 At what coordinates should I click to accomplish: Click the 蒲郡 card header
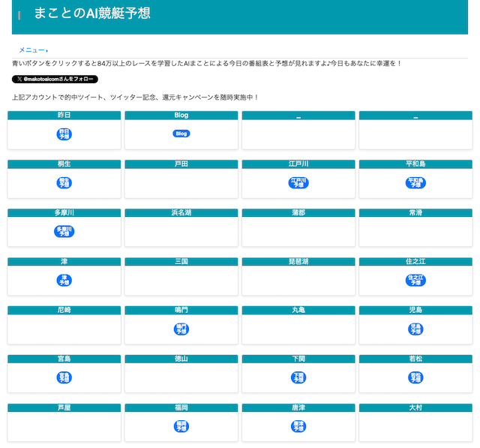coord(298,212)
